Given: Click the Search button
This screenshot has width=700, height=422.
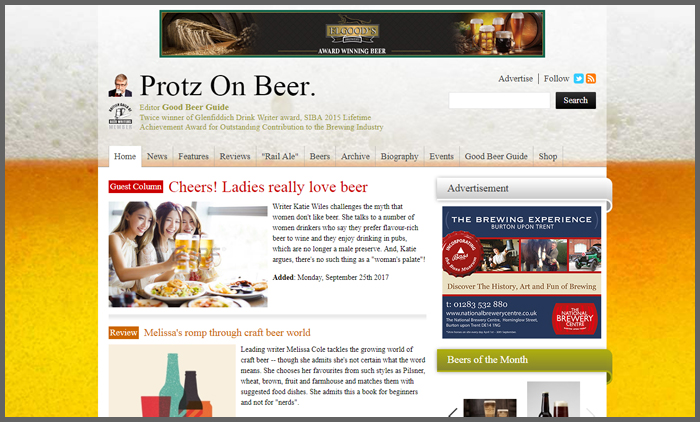Looking at the screenshot, I should (x=575, y=100).
